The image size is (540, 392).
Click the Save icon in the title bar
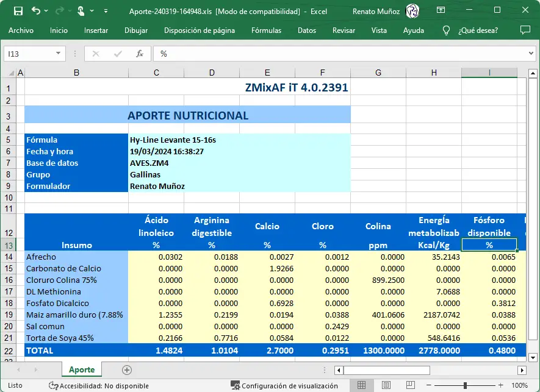[x=18, y=11]
